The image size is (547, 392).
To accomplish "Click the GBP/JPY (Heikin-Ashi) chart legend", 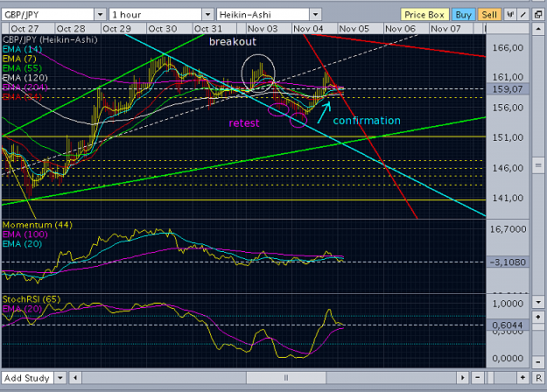I will 50,39.
